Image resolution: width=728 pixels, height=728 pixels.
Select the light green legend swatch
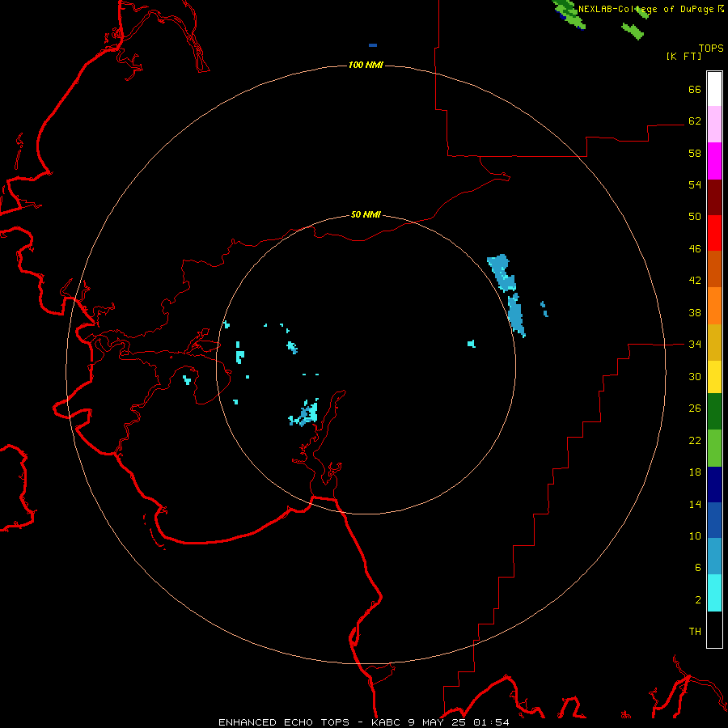tap(714, 448)
